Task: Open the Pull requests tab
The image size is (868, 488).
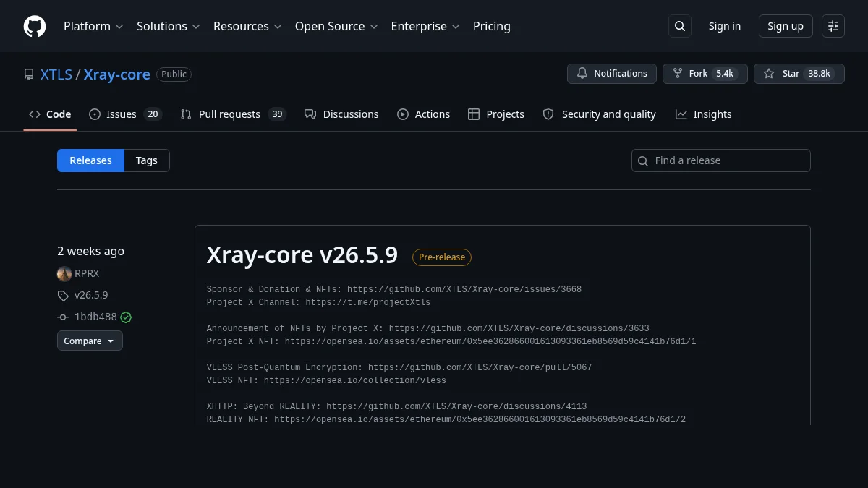Action: (233, 114)
